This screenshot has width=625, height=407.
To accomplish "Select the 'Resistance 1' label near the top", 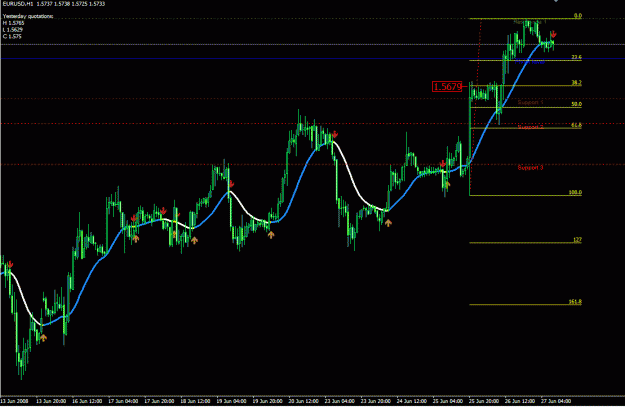I will 530,22.
